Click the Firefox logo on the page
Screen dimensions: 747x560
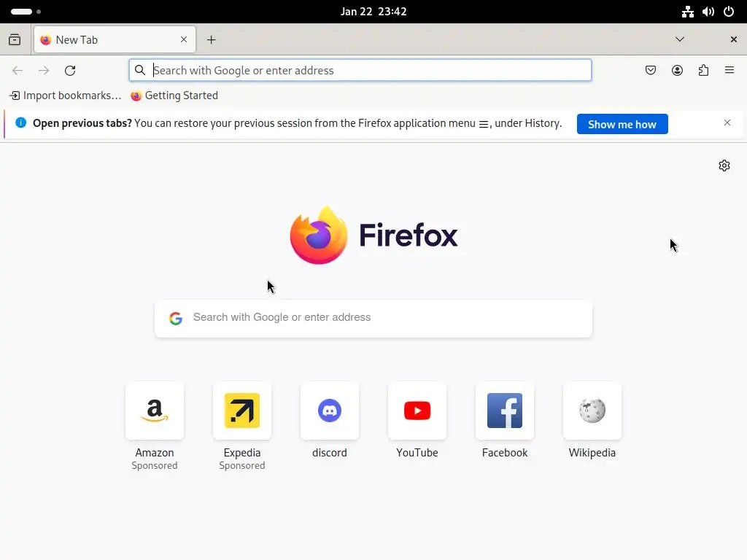pyautogui.click(x=374, y=235)
